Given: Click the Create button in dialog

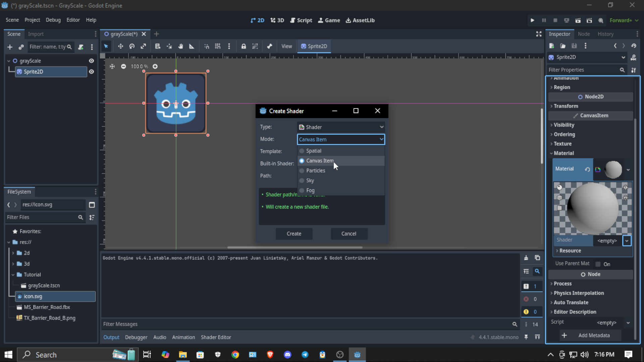Looking at the screenshot, I should (x=294, y=234).
